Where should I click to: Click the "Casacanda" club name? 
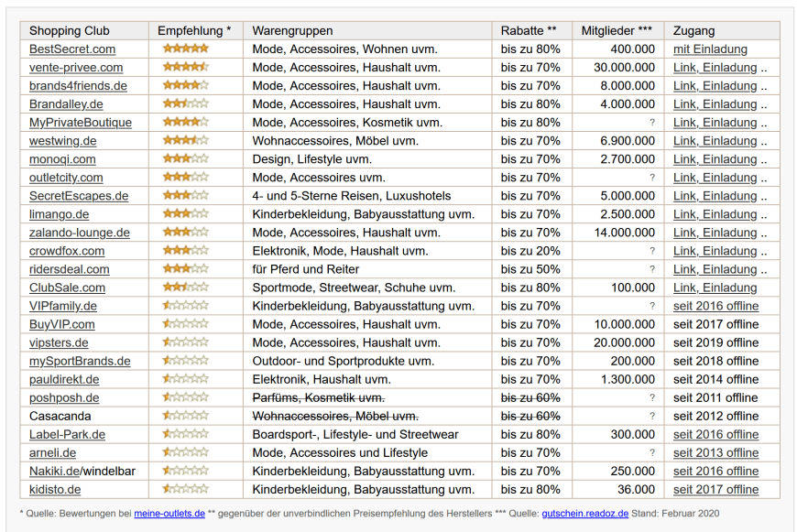pos(60,416)
